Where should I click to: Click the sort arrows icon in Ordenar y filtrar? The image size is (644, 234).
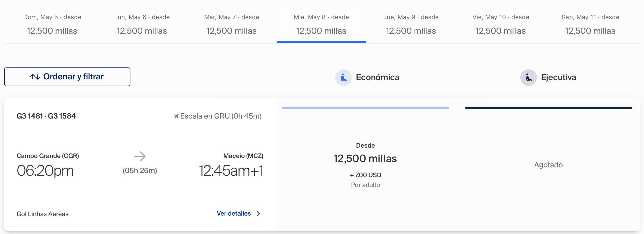35,77
